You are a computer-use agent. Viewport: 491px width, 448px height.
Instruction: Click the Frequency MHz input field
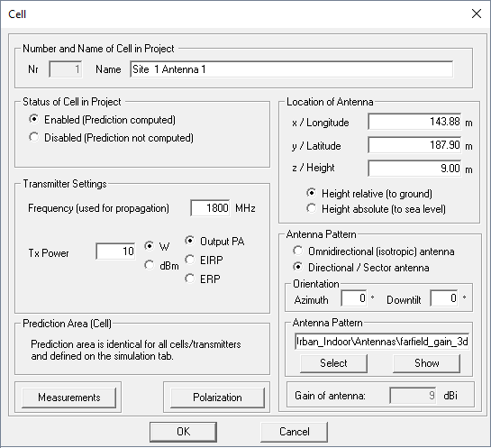pos(211,207)
